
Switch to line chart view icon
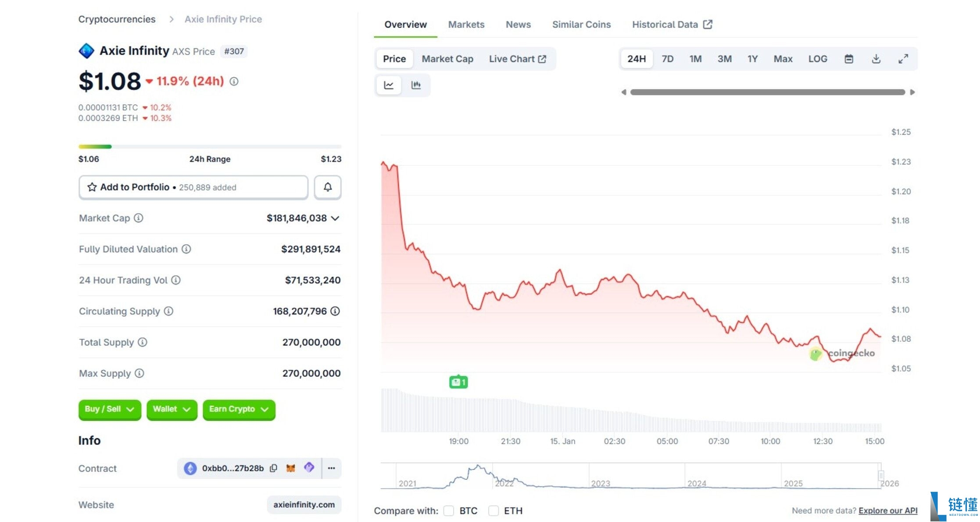click(389, 85)
